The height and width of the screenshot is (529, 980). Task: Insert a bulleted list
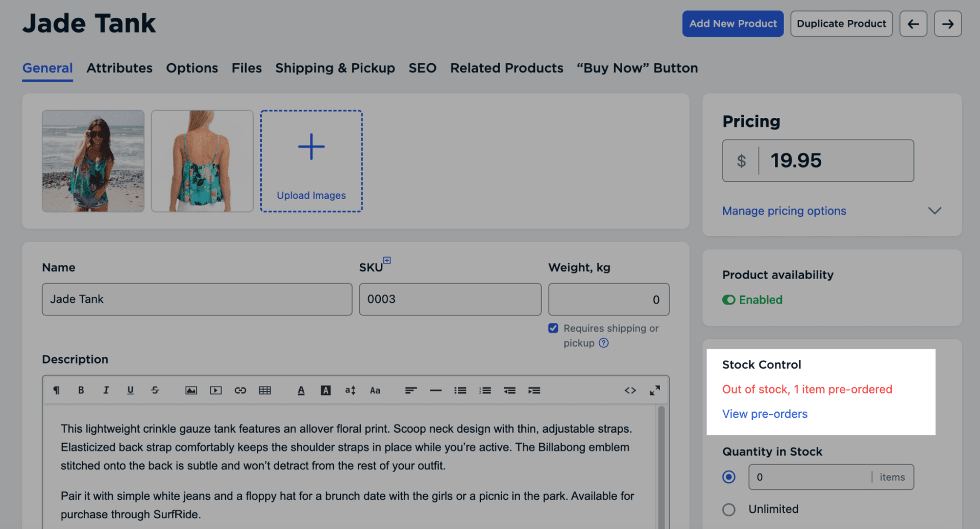tap(460, 390)
